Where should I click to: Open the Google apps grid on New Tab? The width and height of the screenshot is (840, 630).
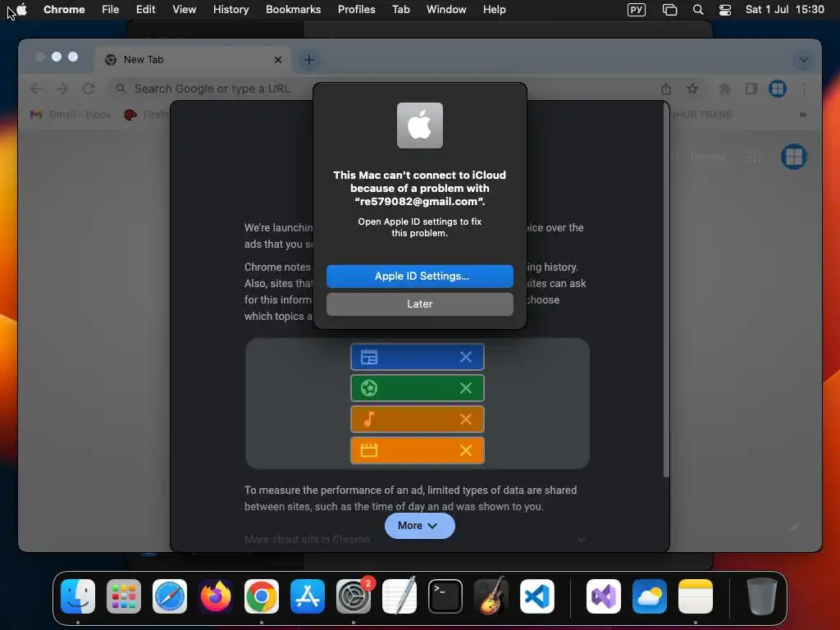click(755, 157)
